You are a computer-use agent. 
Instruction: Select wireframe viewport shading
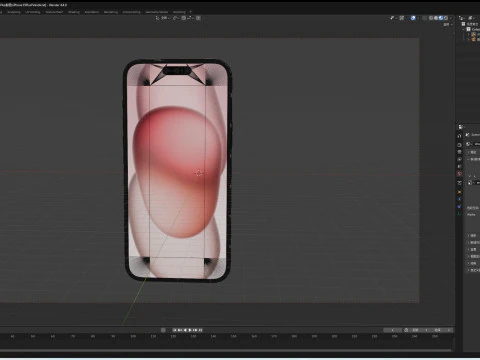431,18
